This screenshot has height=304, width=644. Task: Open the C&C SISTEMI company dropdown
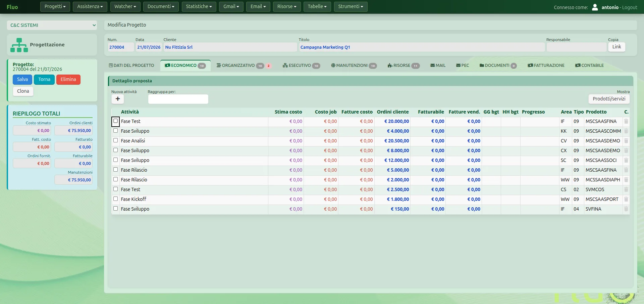(x=52, y=25)
